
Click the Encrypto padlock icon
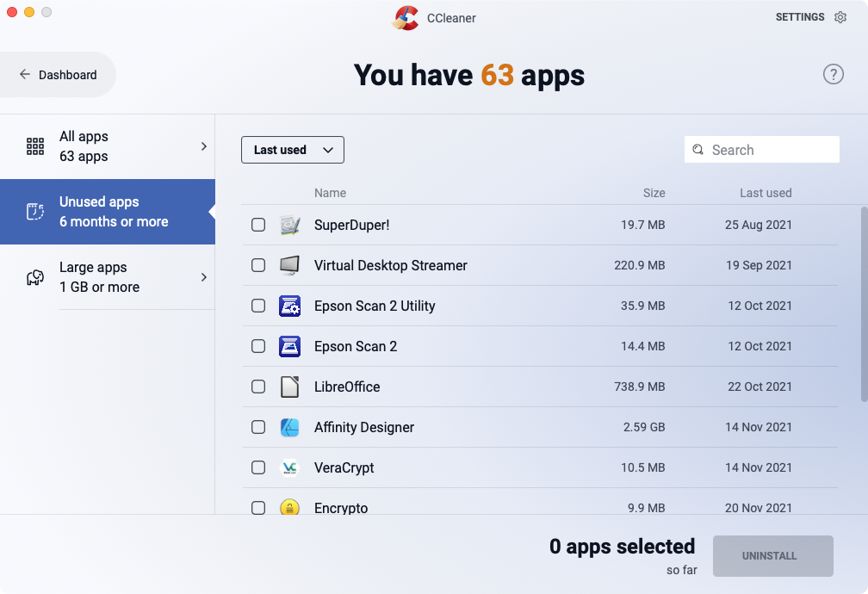(x=289, y=506)
